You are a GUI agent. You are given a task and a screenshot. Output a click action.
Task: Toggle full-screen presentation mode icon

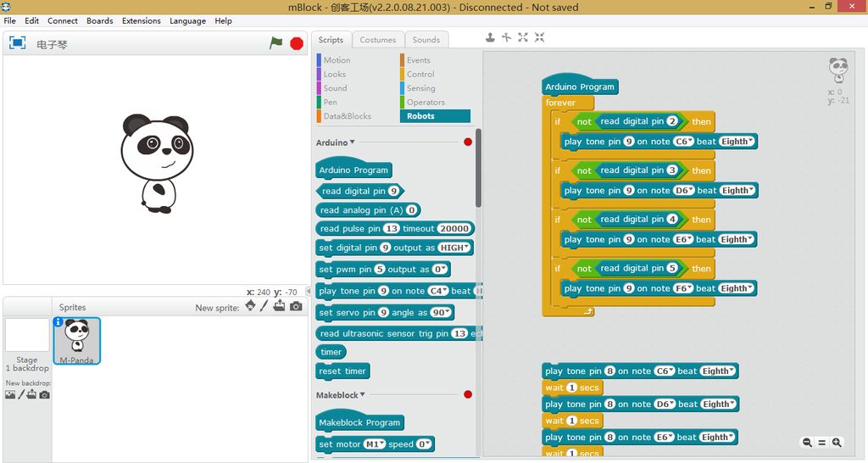[x=17, y=42]
